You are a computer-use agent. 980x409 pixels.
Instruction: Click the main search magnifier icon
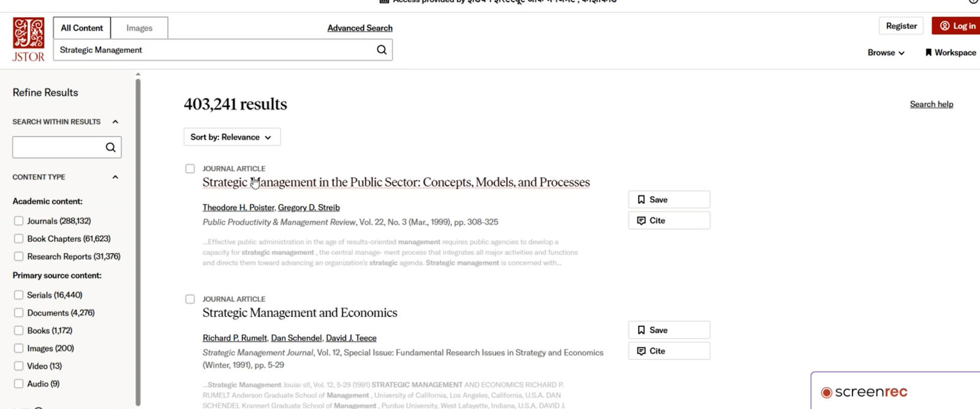(x=382, y=50)
